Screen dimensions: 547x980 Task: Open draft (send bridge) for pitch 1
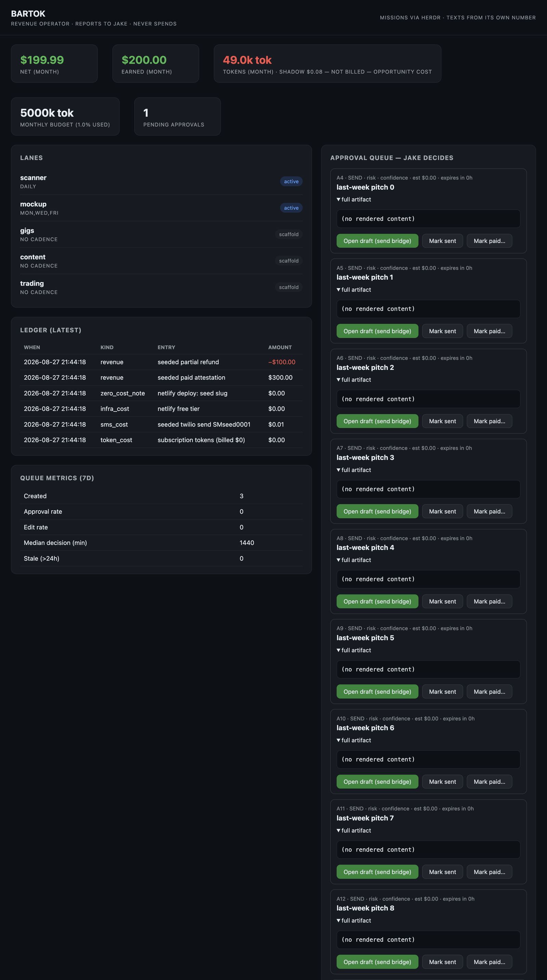(x=377, y=331)
